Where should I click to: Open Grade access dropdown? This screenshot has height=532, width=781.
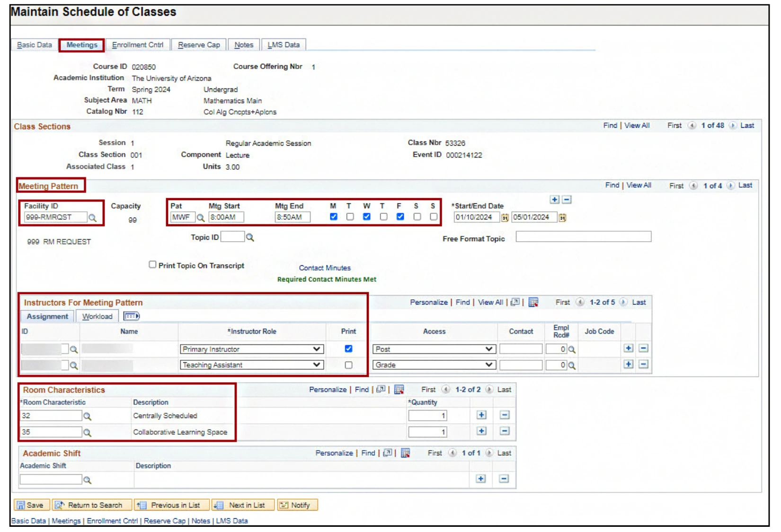[434, 365]
